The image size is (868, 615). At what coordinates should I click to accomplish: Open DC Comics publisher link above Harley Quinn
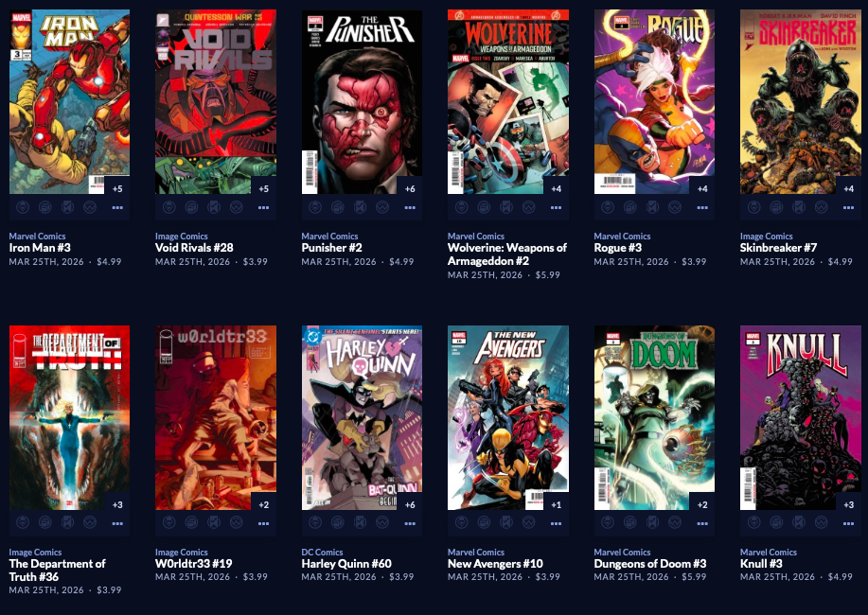[x=322, y=552]
